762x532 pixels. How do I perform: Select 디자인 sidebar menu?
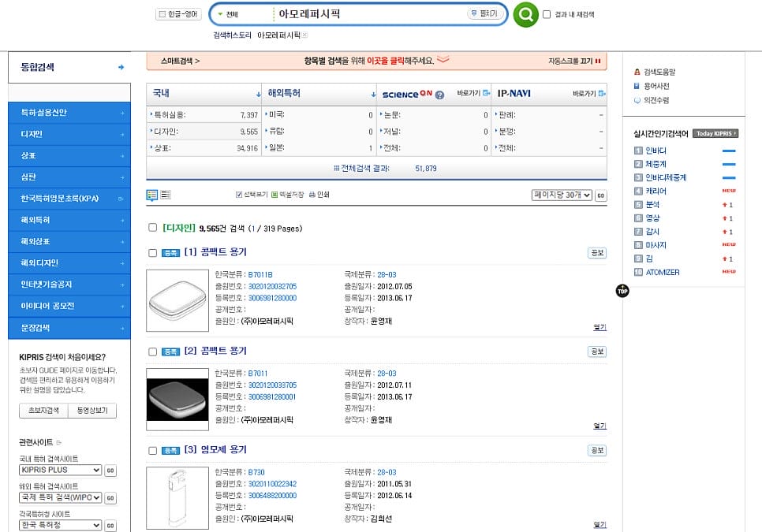(69, 134)
